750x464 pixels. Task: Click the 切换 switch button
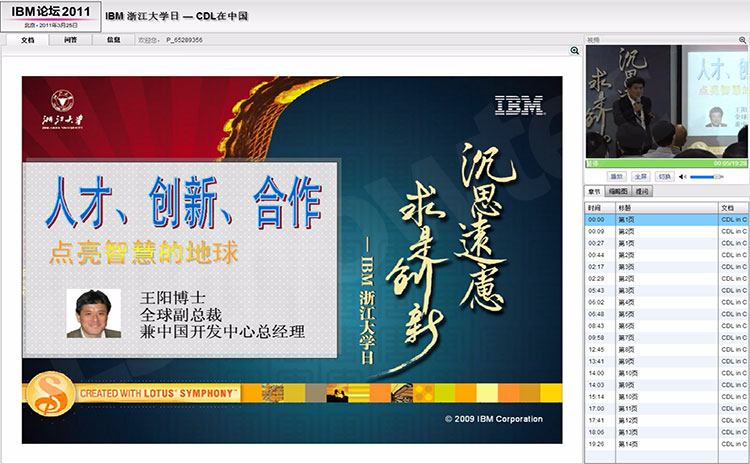[665, 177]
